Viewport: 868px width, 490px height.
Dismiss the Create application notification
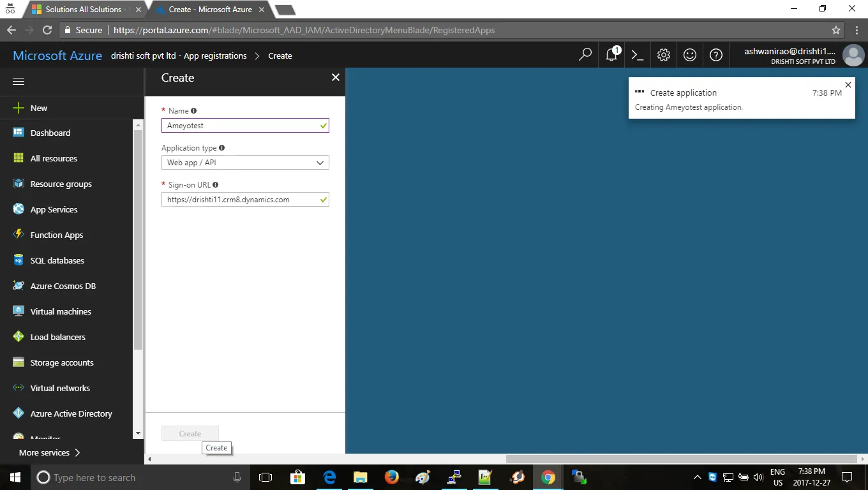(x=848, y=85)
